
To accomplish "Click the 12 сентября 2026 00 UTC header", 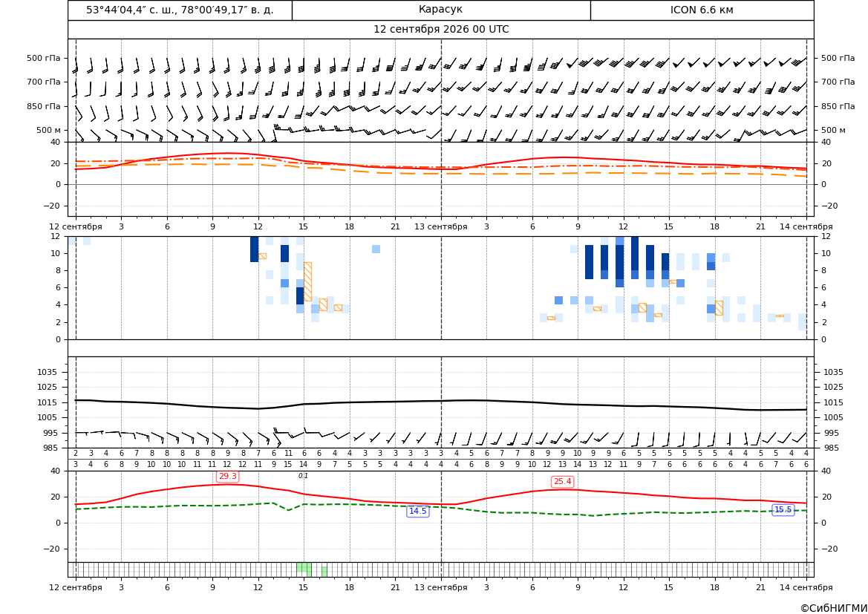I will [440, 30].
